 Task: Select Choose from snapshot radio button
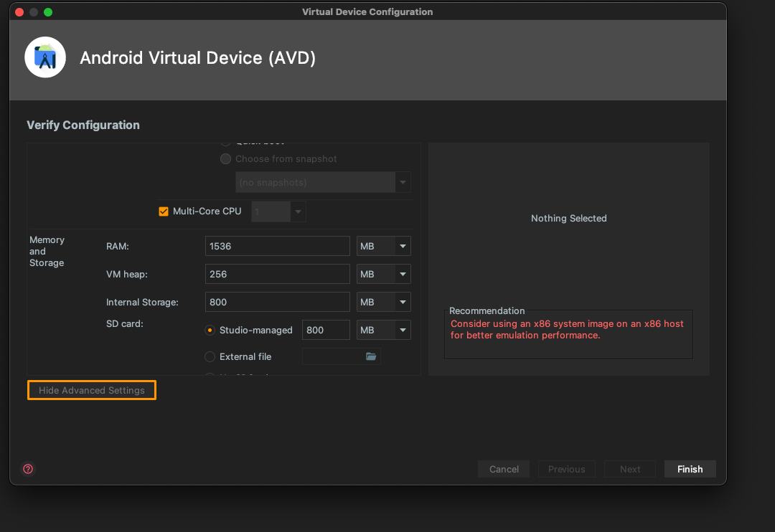225,159
